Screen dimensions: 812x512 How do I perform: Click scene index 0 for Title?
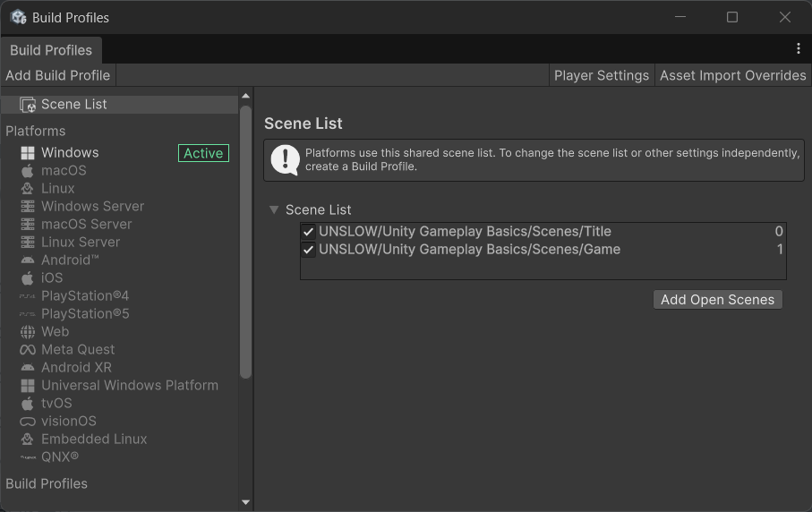pyautogui.click(x=779, y=232)
